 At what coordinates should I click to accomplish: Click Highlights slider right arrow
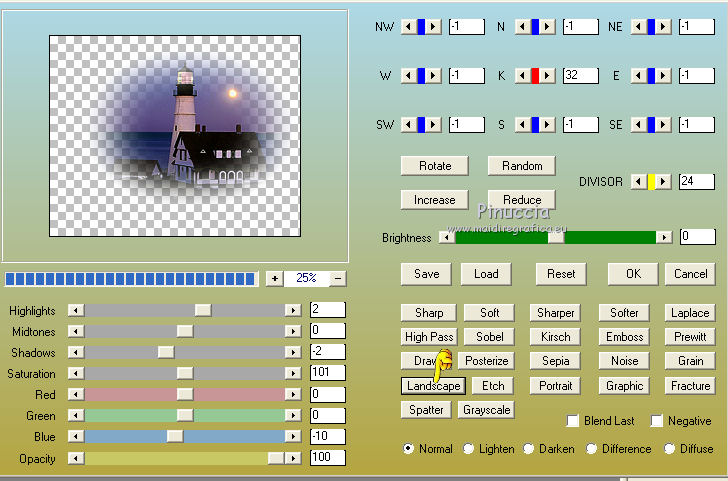[293, 310]
